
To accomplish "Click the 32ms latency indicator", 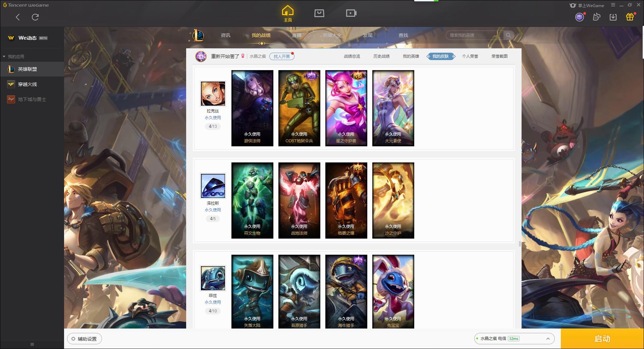I will pyautogui.click(x=514, y=339).
